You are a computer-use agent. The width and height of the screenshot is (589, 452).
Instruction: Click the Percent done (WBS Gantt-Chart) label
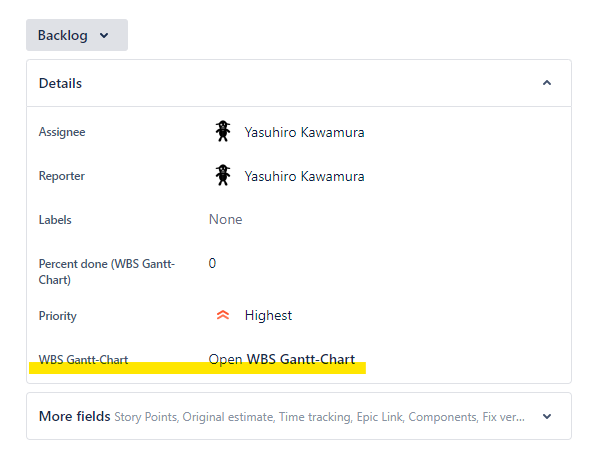point(107,272)
